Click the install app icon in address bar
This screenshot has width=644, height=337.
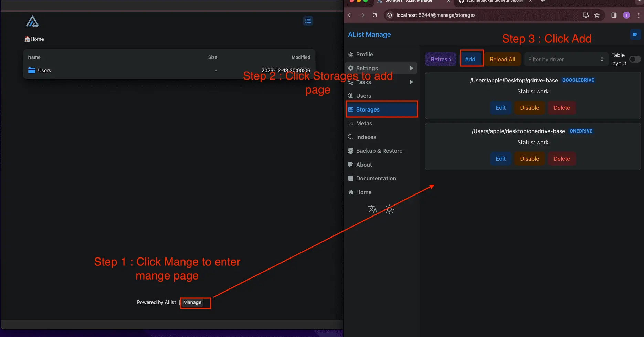click(585, 15)
